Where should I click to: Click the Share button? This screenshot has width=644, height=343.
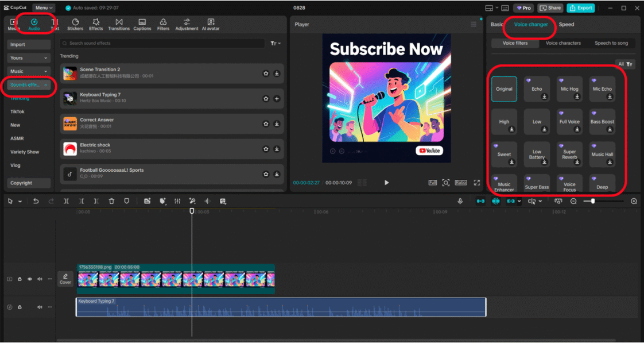[550, 8]
